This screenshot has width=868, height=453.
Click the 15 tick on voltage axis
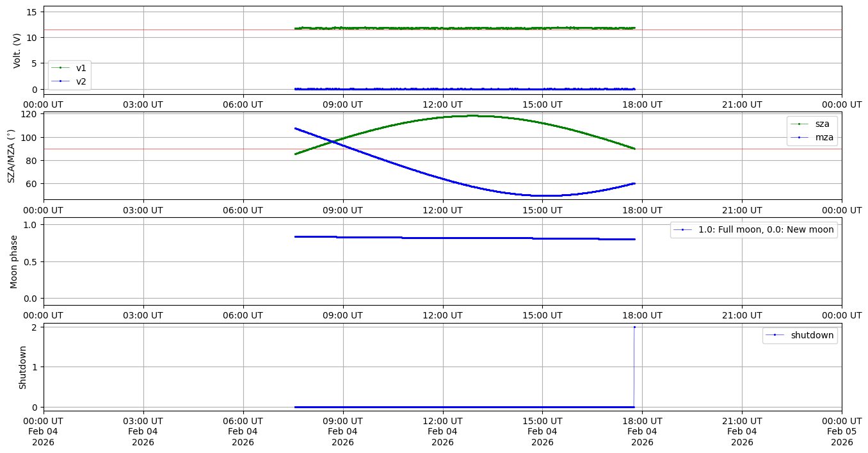point(32,12)
